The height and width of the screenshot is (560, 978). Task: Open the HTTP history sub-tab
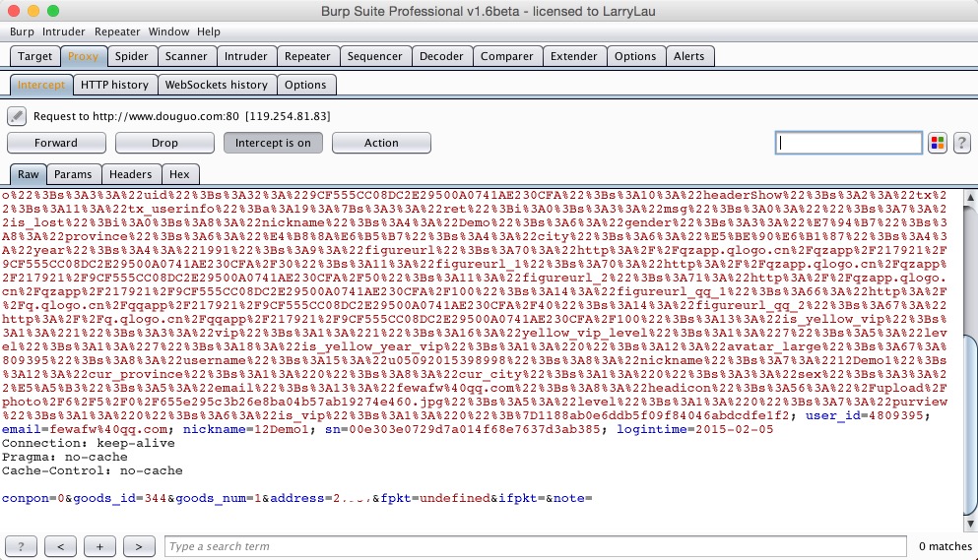tap(115, 85)
